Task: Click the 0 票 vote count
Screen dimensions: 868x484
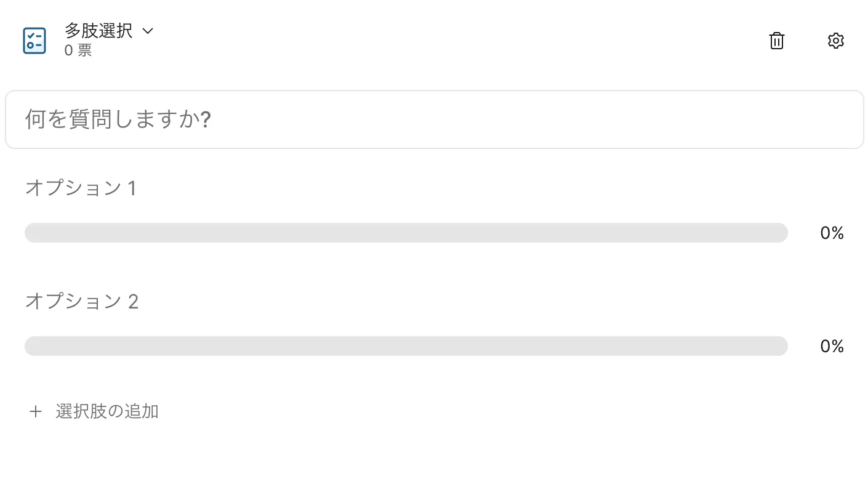Action: click(78, 50)
